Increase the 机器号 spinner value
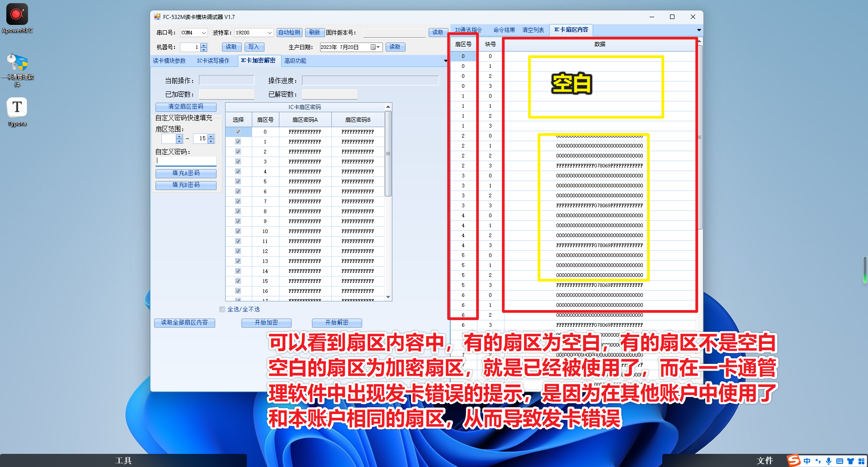Image resolution: width=868 pixels, height=467 pixels. tap(204, 45)
